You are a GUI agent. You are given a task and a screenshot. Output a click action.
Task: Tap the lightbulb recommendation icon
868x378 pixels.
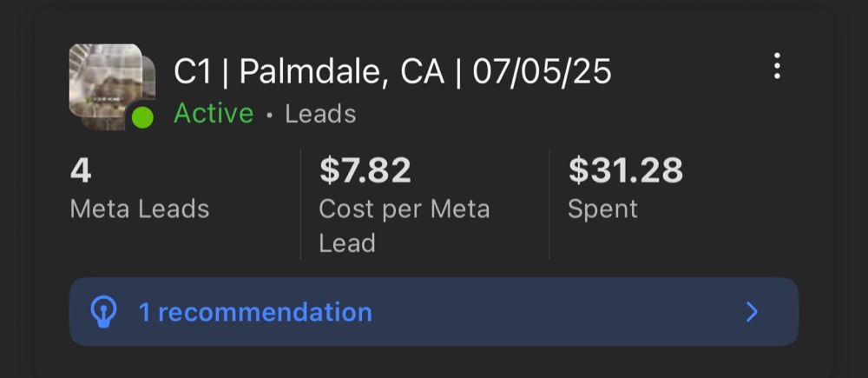[103, 311]
